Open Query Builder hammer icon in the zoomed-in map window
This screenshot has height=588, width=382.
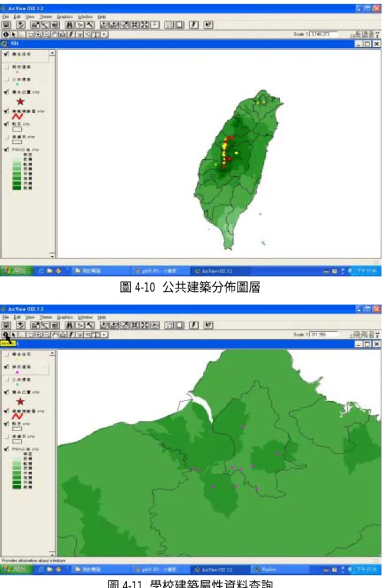[x=90, y=325]
